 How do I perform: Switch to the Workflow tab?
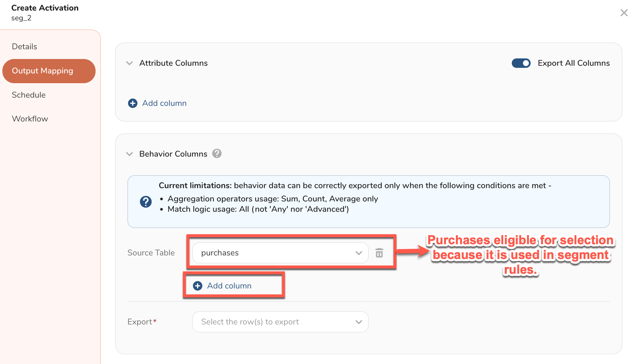(x=30, y=119)
